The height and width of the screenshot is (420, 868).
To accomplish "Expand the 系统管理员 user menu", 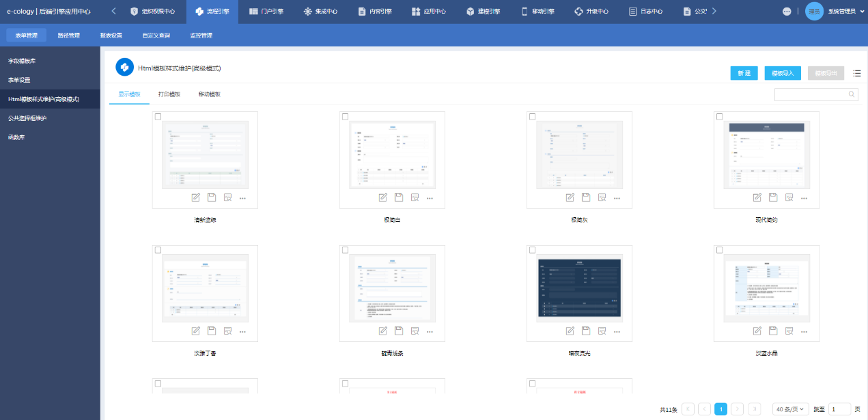I will (x=837, y=12).
